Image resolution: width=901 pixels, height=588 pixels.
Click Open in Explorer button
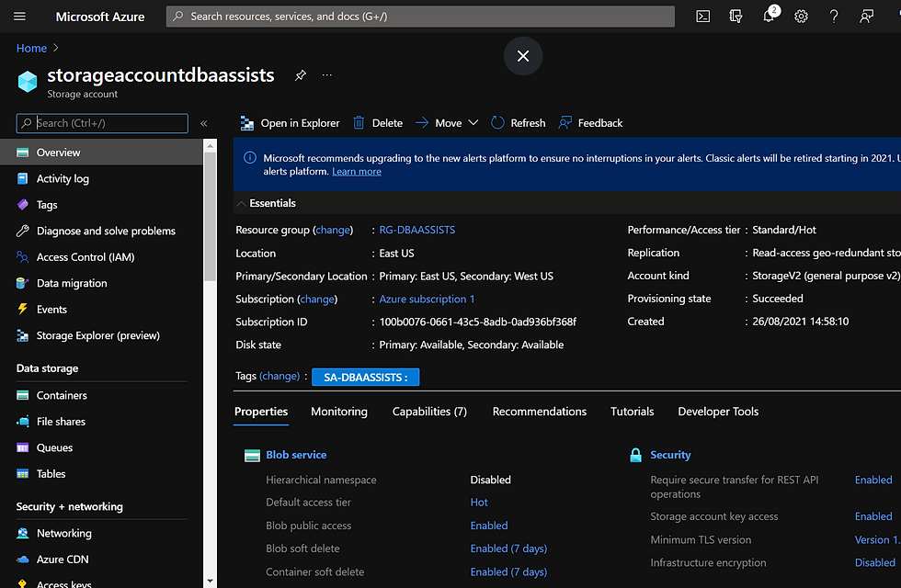pos(290,123)
